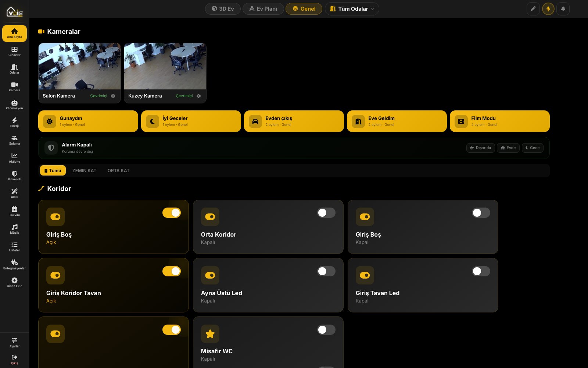Click Cihaz Ekle plus icon
Image resolution: width=588 pixels, height=368 pixels.
(14, 280)
